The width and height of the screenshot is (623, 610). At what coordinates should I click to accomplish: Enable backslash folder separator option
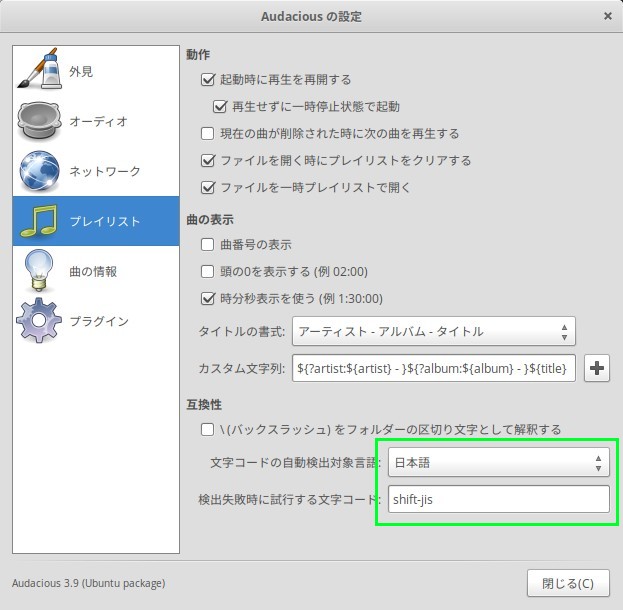(x=207, y=429)
